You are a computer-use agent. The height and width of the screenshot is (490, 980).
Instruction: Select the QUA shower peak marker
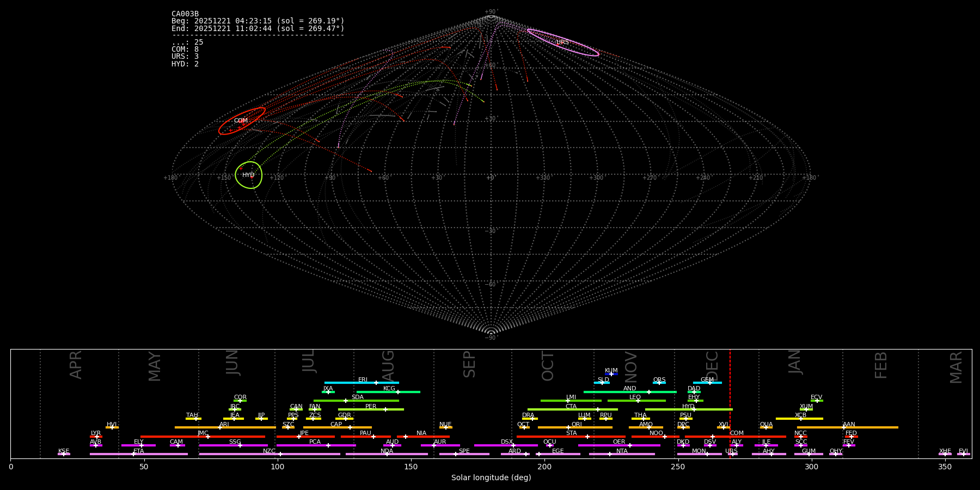coord(765,427)
